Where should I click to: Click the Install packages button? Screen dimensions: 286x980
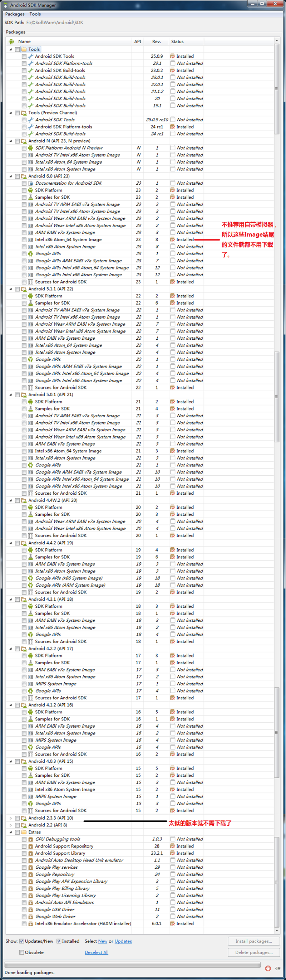254,941
